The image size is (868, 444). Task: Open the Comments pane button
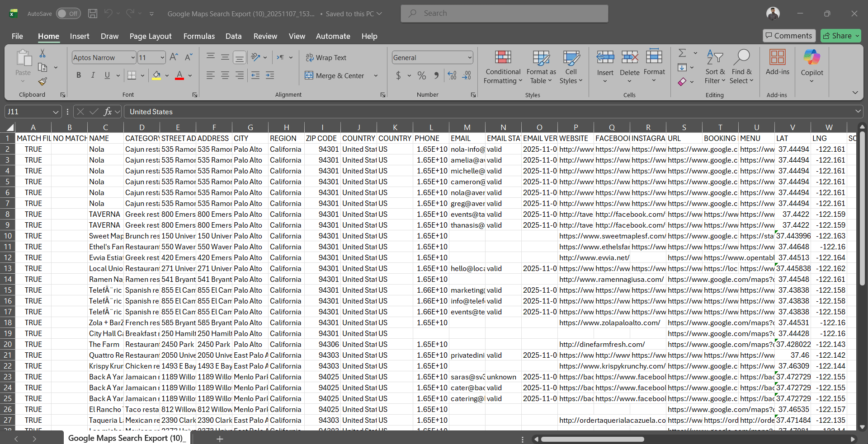click(788, 36)
